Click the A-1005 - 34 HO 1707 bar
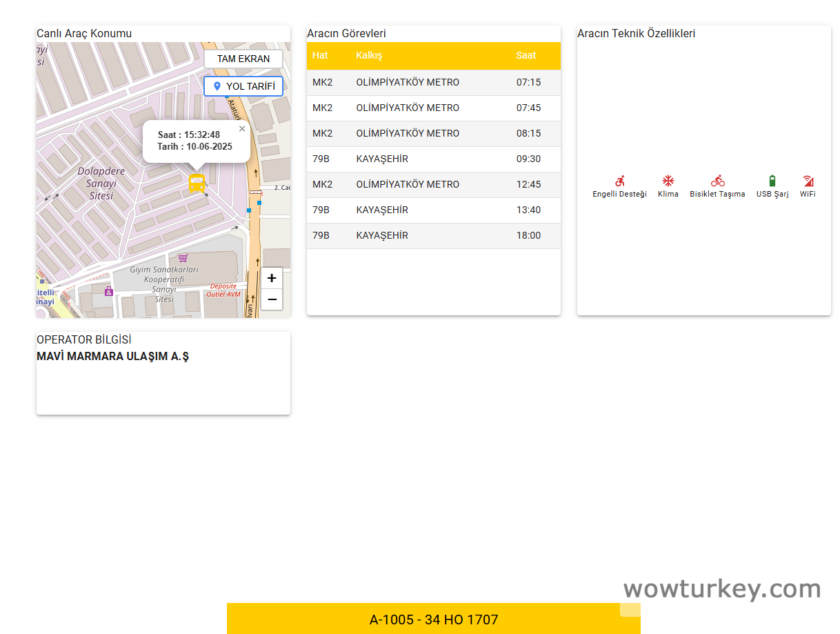This screenshot has width=840, height=634. click(x=433, y=620)
